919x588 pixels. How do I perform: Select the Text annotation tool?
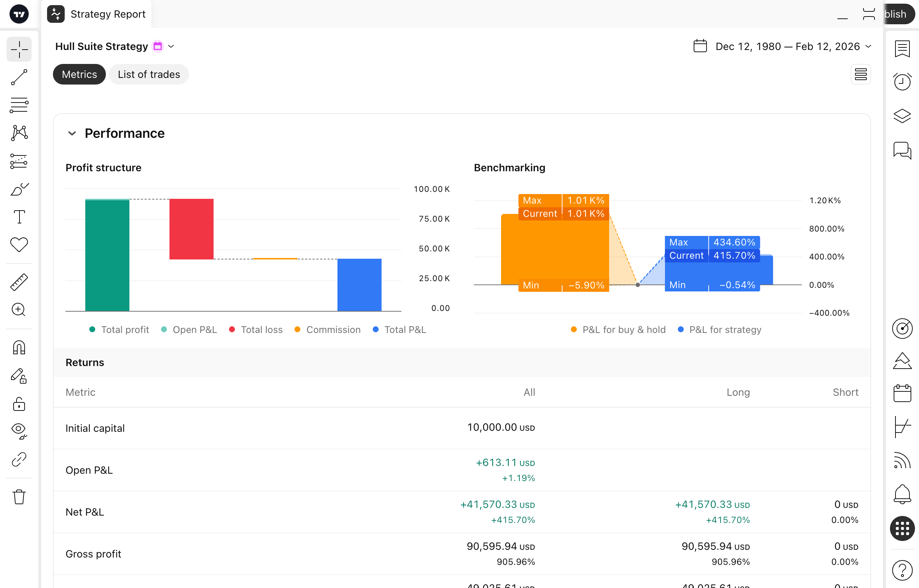tap(19, 217)
